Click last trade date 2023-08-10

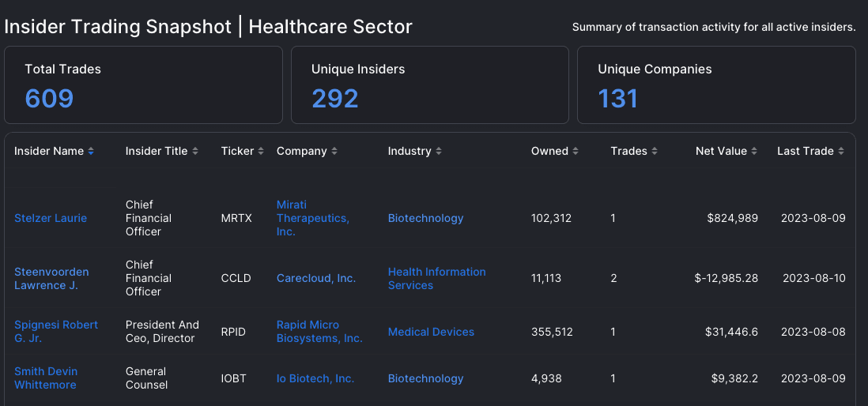[x=813, y=278]
